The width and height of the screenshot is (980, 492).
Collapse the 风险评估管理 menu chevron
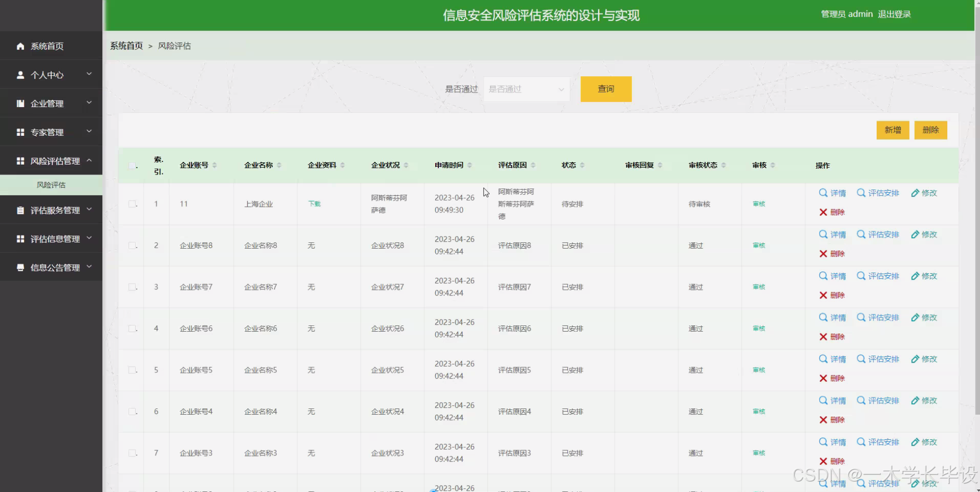click(x=89, y=160)
